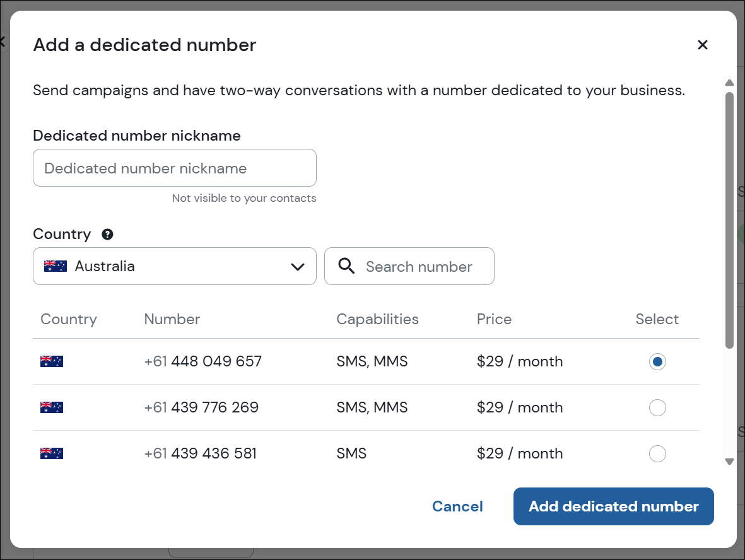Open the Country dropdown showing Australia

[174, 266]
